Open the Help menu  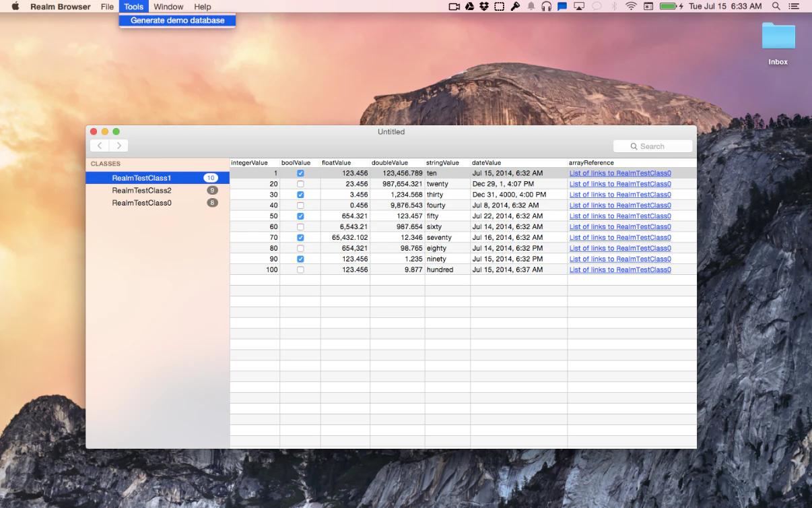[x=203, y=7]
